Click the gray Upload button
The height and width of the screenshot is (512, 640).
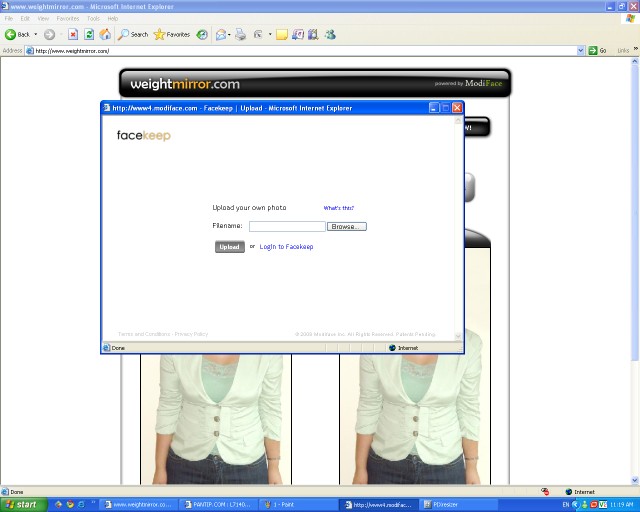tap(230, 247)
